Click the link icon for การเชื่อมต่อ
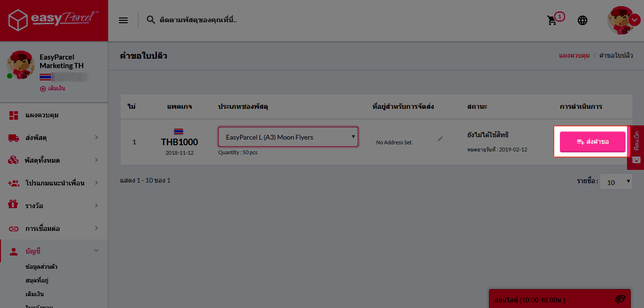 click(x=13, y=229)
